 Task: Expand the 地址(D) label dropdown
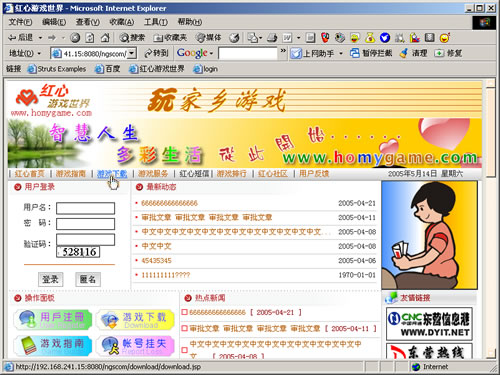(x=39, y=53)
